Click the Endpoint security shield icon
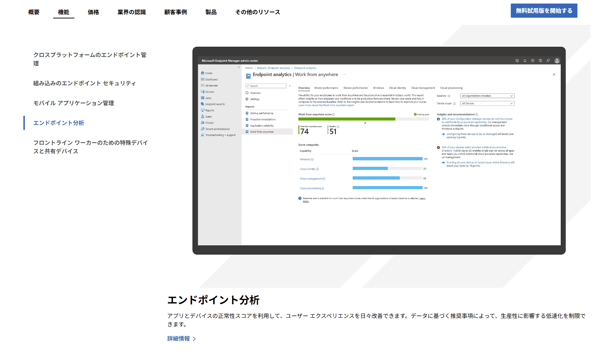Screen dimensions: 615x364 pyautogui.click(x=203, y=104)
